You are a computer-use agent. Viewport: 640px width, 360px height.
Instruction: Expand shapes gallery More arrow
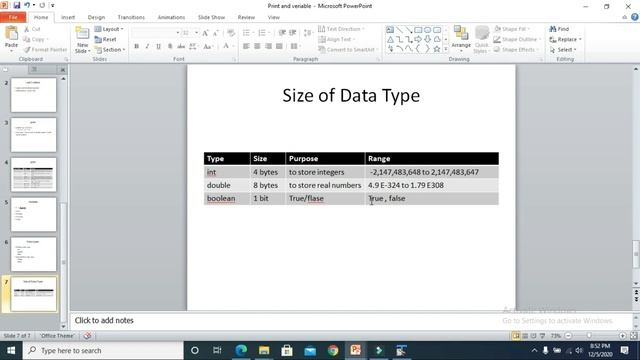[445, 49]
